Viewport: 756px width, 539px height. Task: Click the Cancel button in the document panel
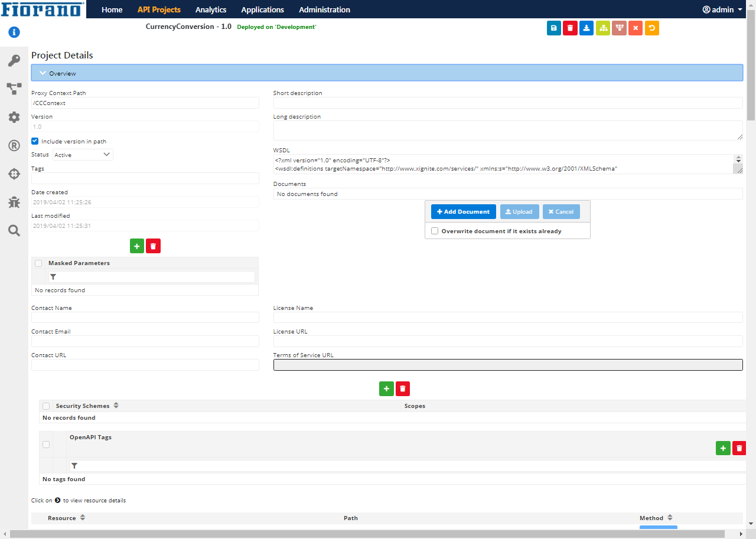coord(561,212)
